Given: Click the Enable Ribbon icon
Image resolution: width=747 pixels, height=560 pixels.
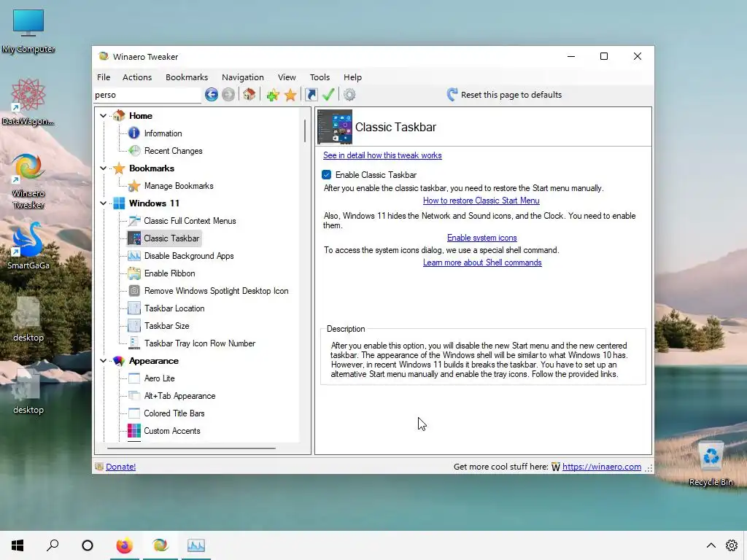Looking at the screenshot, I should (134, 273).
